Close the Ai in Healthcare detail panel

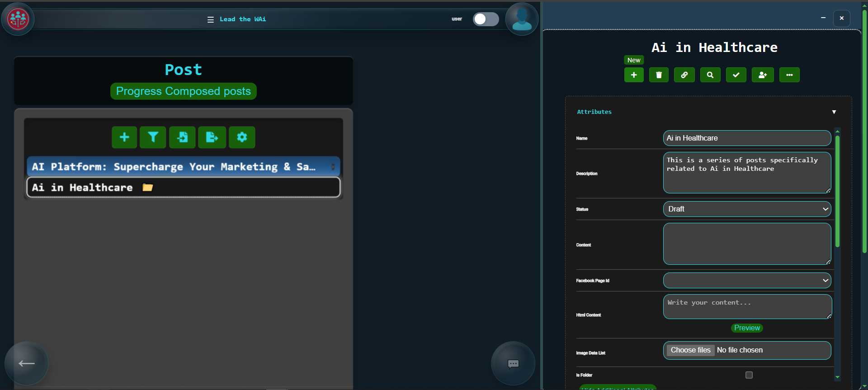[842, 18]
